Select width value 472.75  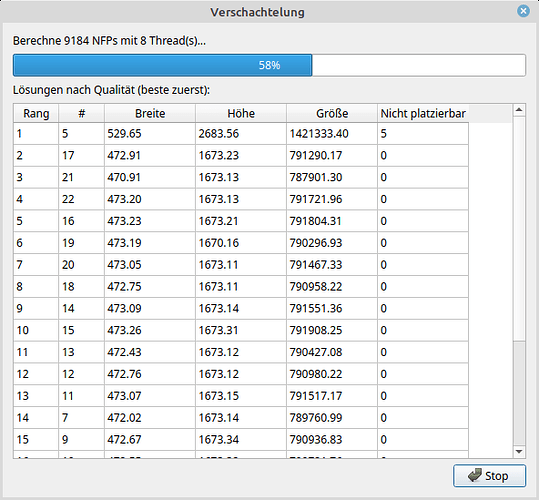coord(150,287)
